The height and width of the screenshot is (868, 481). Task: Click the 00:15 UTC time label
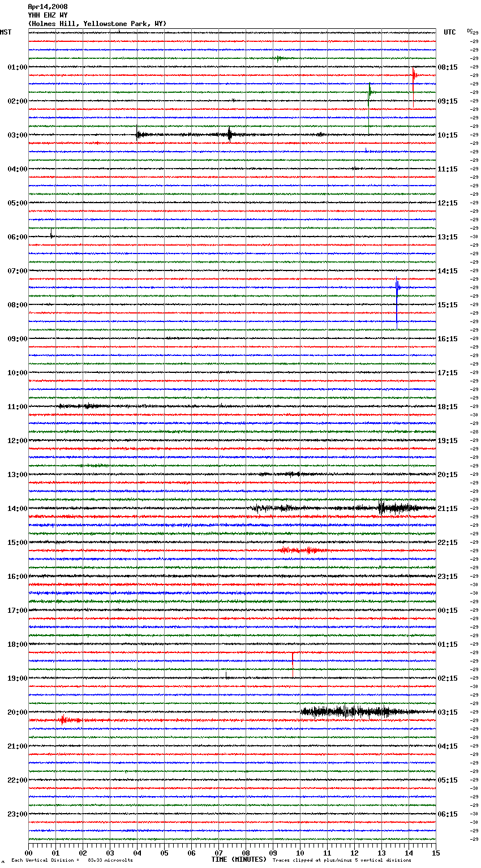[x=448, y=611]
